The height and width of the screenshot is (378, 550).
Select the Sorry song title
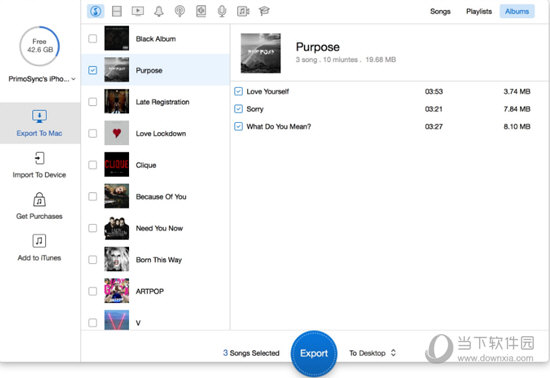point(255,109)
